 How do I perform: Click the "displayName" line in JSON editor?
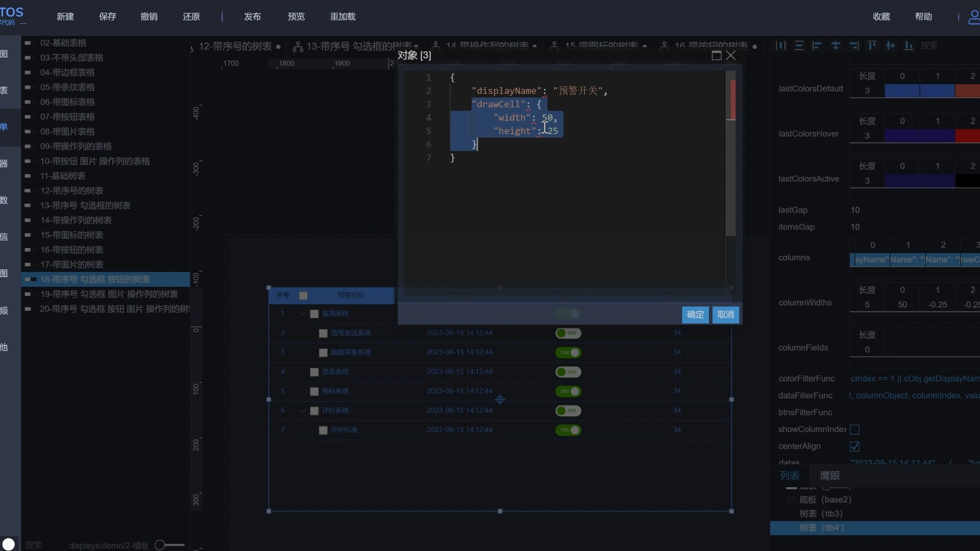pos(540,91)
